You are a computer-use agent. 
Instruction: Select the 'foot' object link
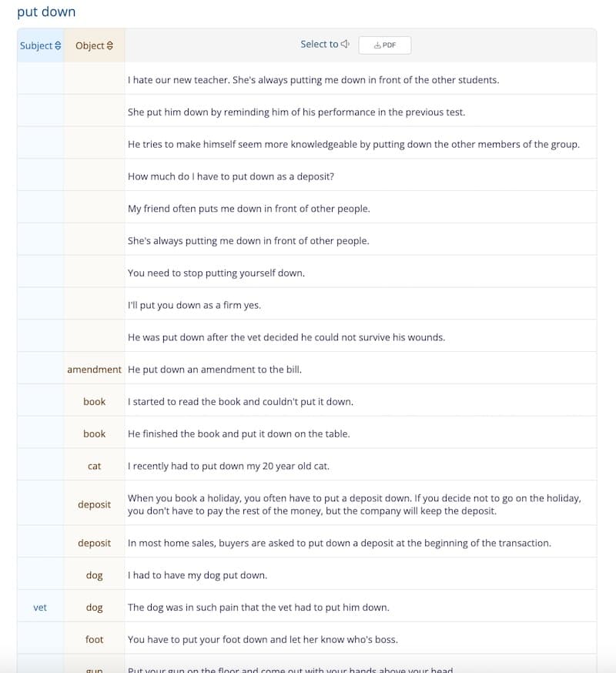click(94, 639)
